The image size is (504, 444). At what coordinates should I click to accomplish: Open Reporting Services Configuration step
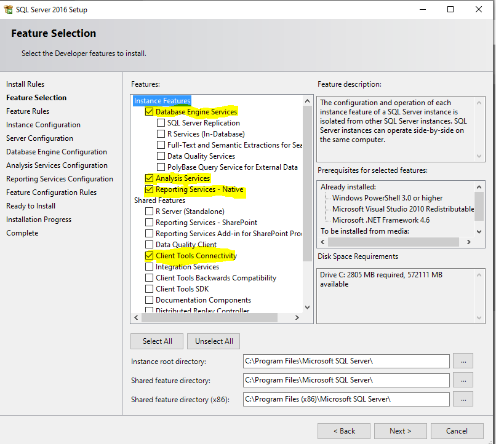pyautogui.click(x=60, y=178)
